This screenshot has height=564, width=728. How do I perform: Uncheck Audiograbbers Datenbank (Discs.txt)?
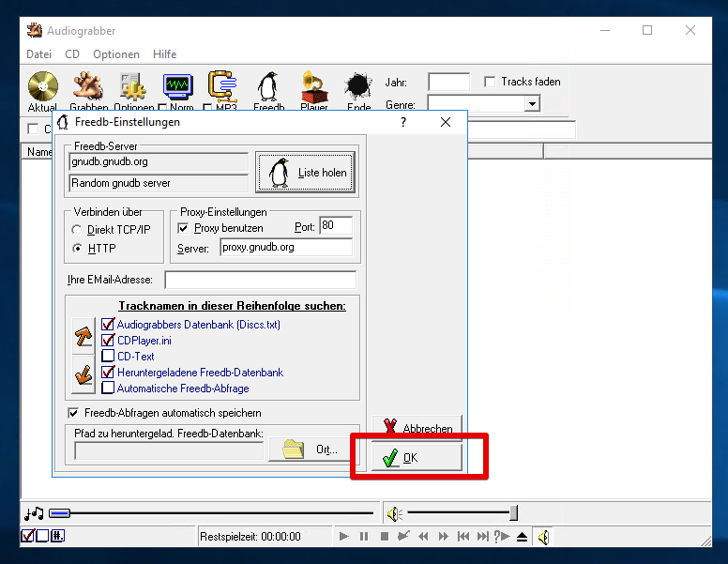[x=108, y=325]
